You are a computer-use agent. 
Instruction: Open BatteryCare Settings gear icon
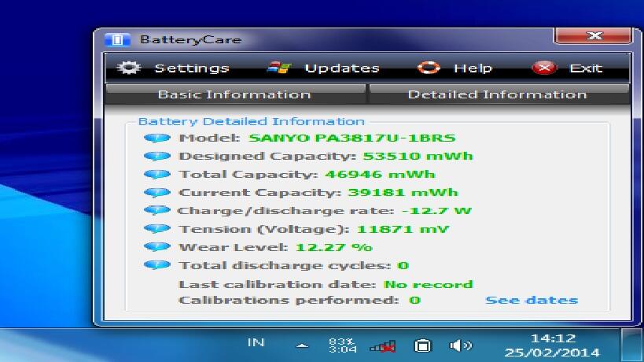(x=128, y=68)
